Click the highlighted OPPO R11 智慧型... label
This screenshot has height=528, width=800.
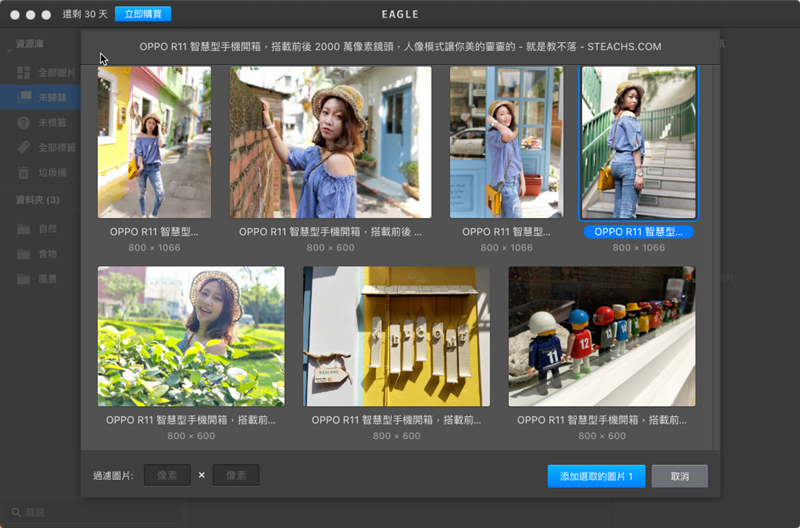638,232
